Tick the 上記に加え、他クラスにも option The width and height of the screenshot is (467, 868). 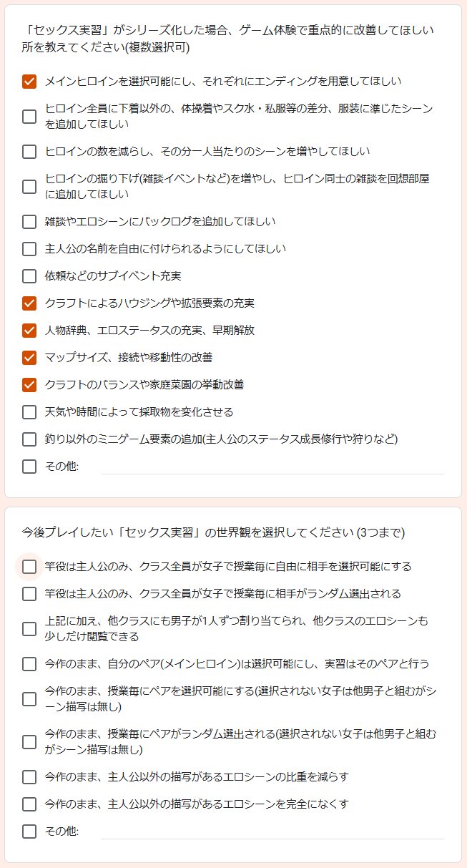point(29,629)
